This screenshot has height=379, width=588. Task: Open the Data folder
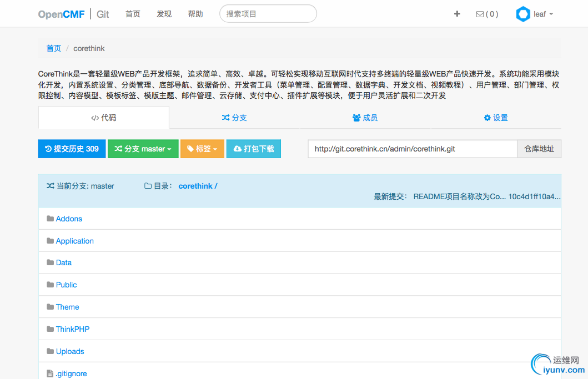point(64,262)
